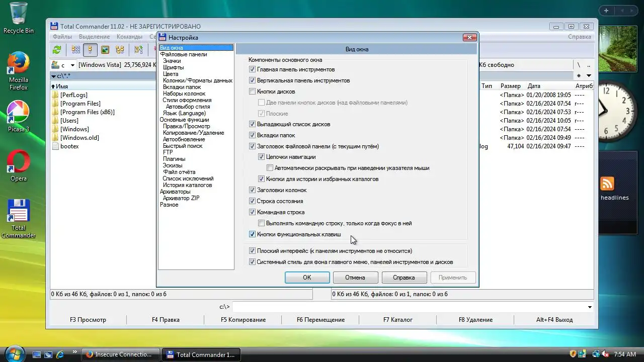
Task: Click the invert selection toolbar icon
Action: [x=138, y=50]
